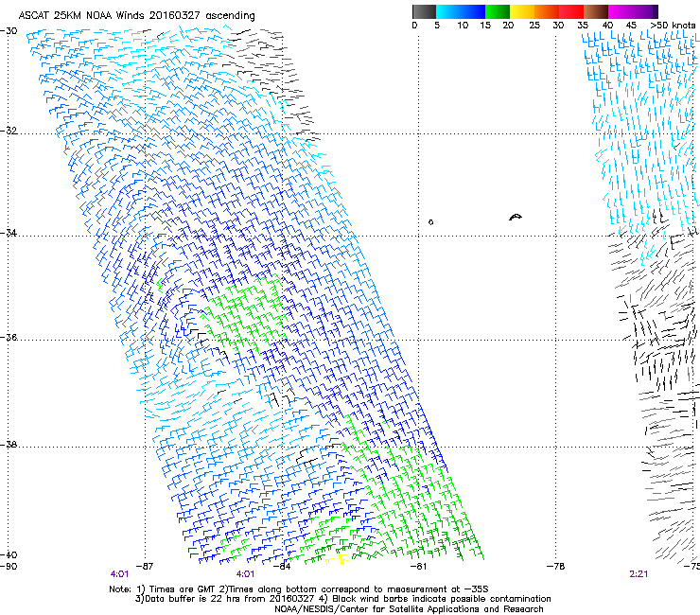The height and width of the screenshot is (615, 700).
Task: Click the arc-shaped island outline near -79
Action: point(516,217)
